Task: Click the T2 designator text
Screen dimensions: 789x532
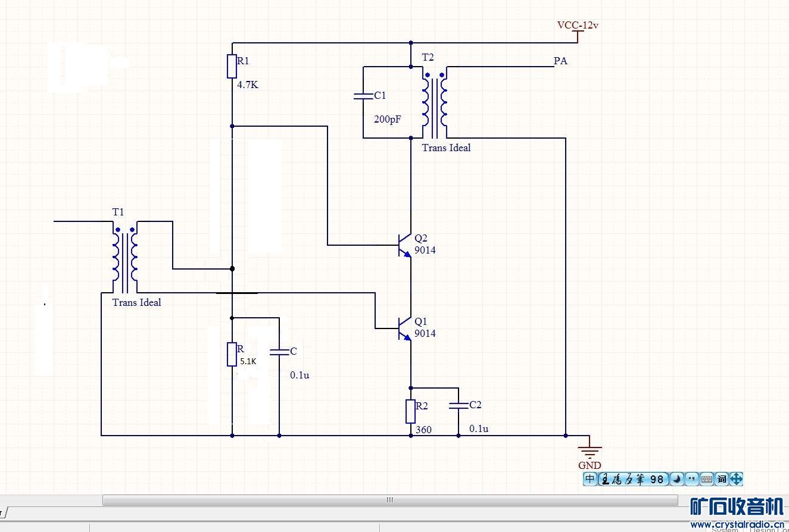Action: point(428,57)
